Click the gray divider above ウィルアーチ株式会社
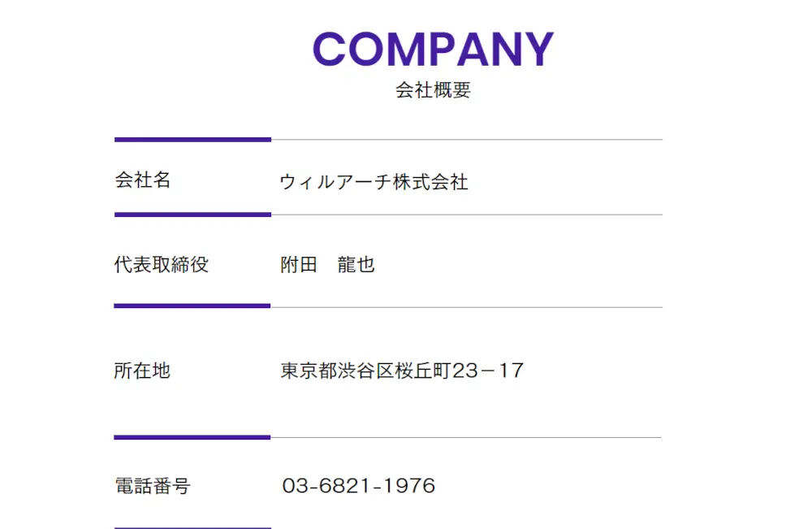Viewport: 812px width, 529px height. pos(467,140)
